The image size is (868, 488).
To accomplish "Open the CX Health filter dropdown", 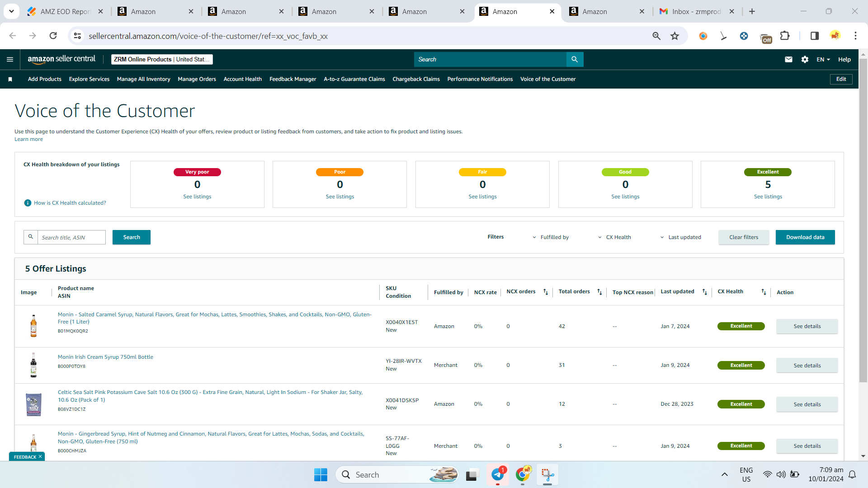I will (614, 237).
